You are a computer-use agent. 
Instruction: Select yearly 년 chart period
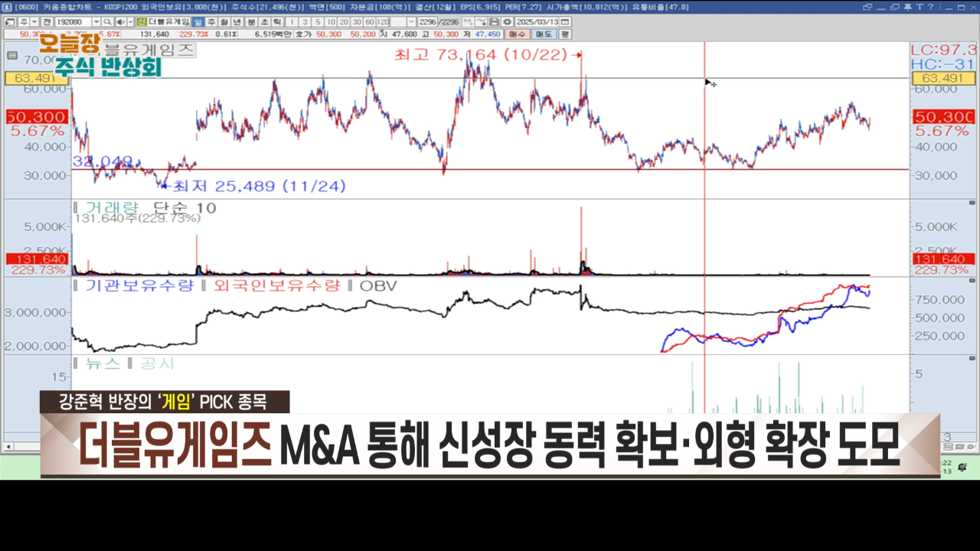pyautogui.click(x=237, y=22)
